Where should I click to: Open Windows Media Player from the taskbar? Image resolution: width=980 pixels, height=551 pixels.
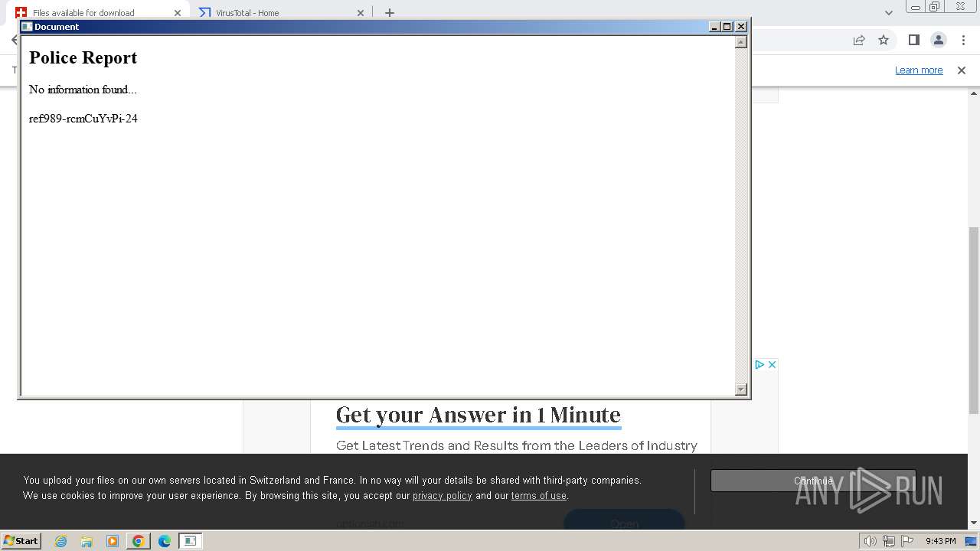click(113, 541)
